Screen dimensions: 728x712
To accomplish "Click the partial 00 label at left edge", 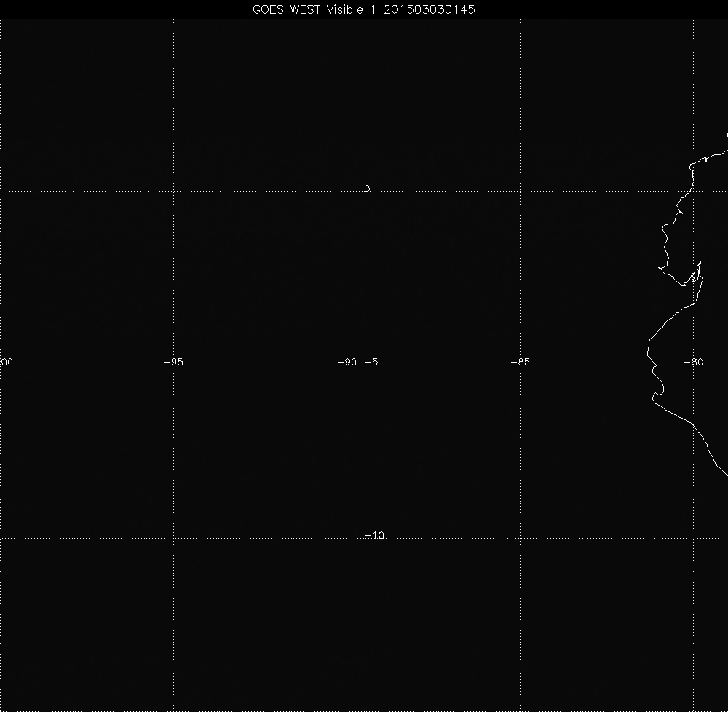I will [7, 362].
